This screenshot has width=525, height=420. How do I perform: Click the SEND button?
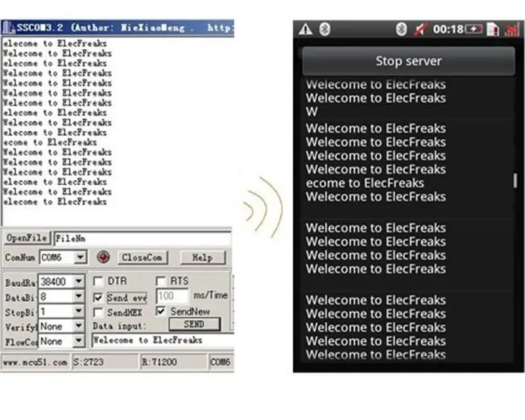point(194,324)
